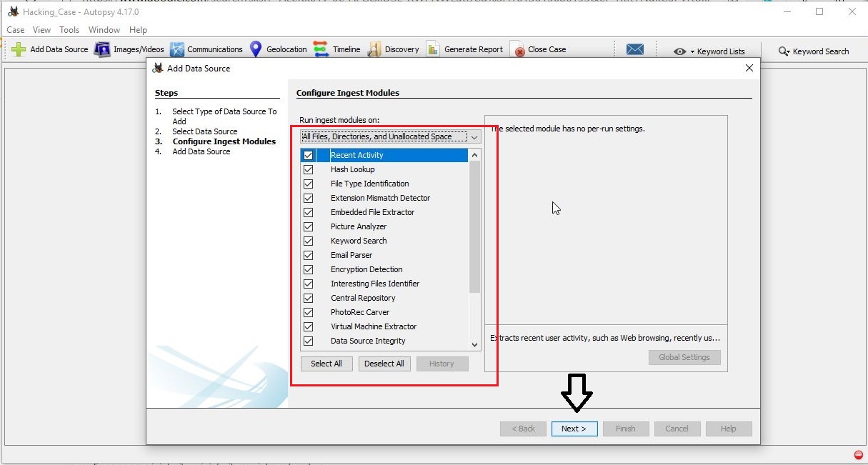Image resolution: width=868 pixels, height=465 pixels.
Task: Select the Central Repository module row
Action: pos(384,298)
